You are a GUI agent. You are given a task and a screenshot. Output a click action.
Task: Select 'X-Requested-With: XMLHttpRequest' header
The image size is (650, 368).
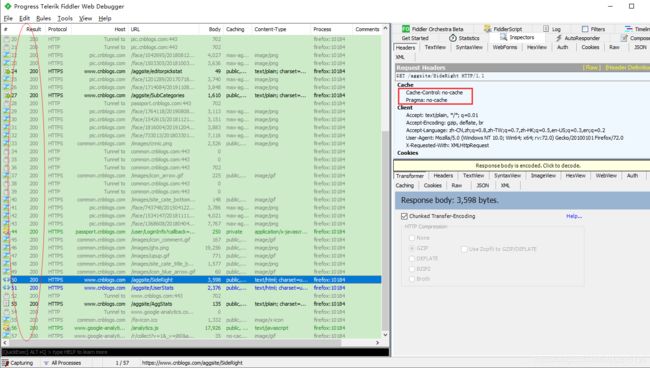point(447,145)
